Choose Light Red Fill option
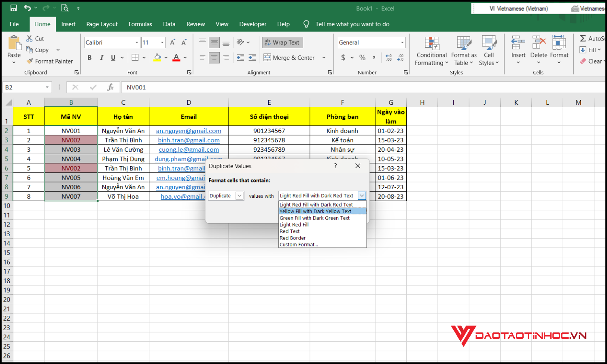The height and width of the screenshot is (364, 607). pyautogui.click(x=323, y=224)
